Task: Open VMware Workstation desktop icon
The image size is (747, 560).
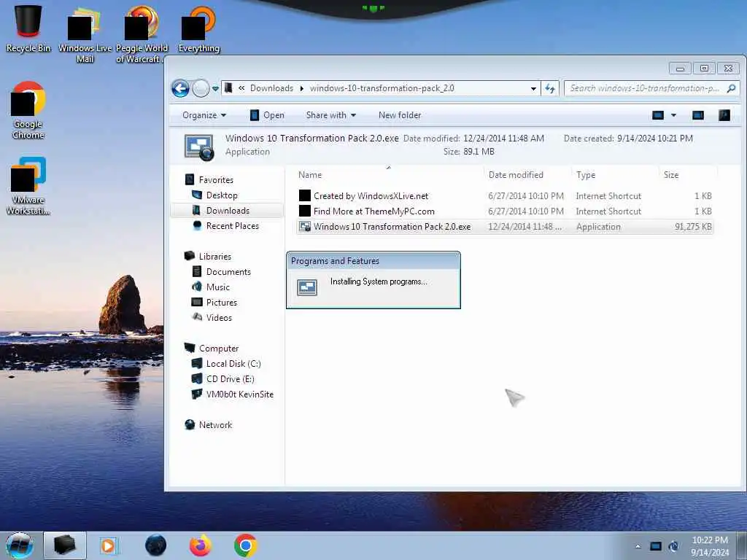Action: (28, 186)
